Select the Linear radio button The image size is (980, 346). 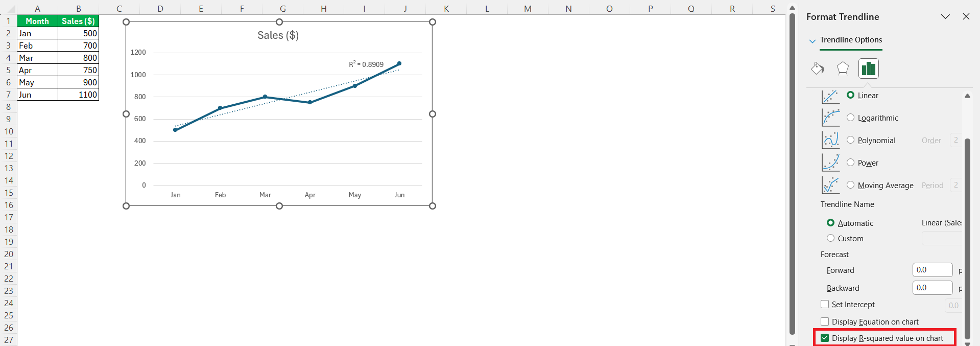[851, 95]
